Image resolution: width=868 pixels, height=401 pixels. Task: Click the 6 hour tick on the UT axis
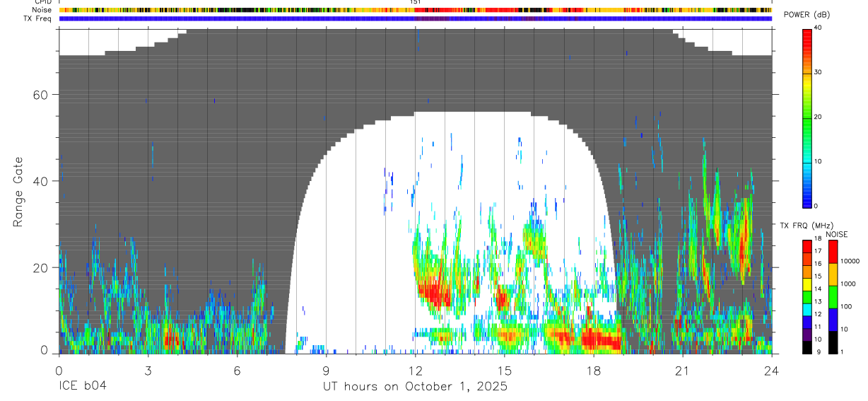[x=237, y=371]
